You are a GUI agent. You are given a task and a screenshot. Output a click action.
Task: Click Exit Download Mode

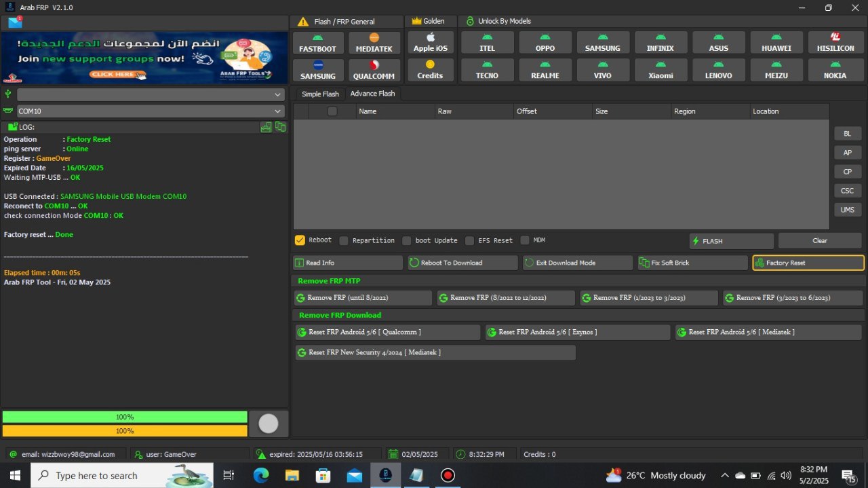578,263
